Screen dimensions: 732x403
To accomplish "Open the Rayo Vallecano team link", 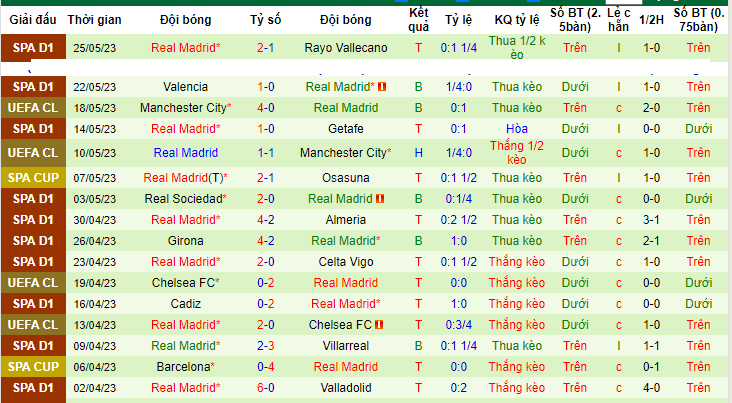I will point(346,48).
